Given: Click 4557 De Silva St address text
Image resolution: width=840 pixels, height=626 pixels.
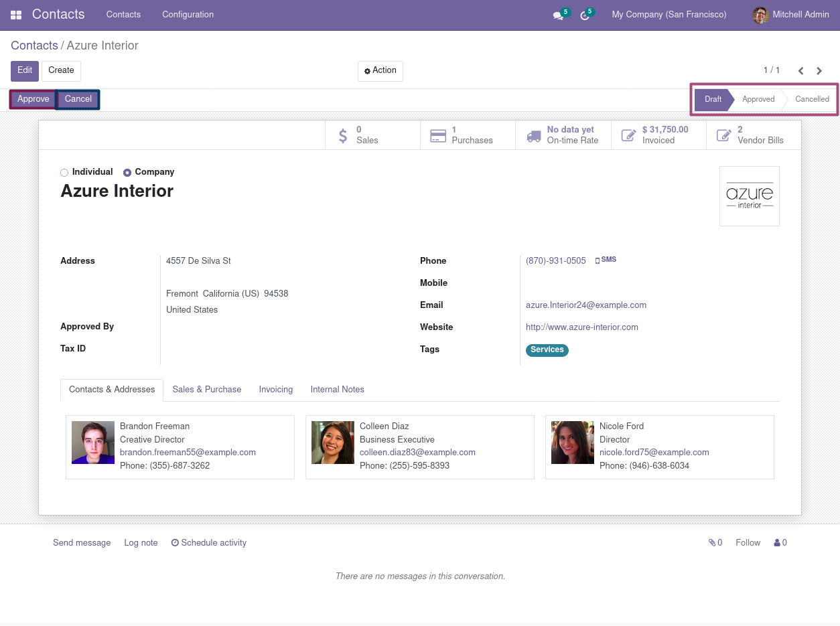Looking at the screenshot, I should [x=198, y=261].
